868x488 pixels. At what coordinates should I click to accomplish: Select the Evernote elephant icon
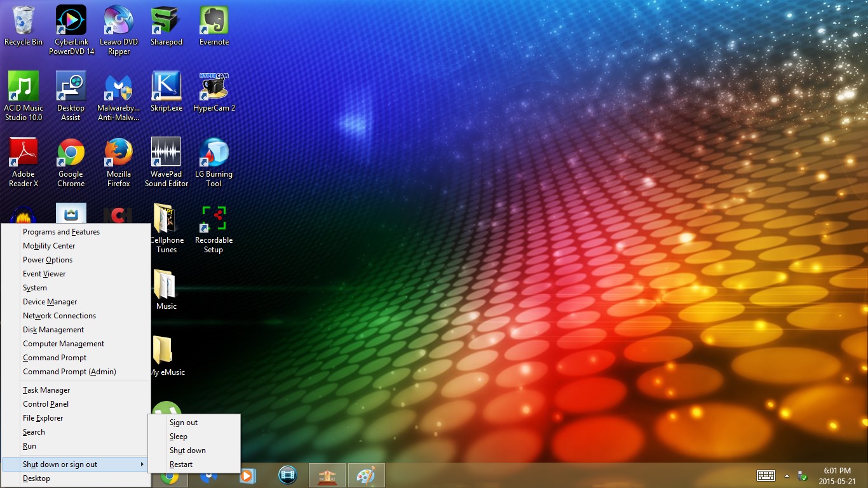(214, 27)
